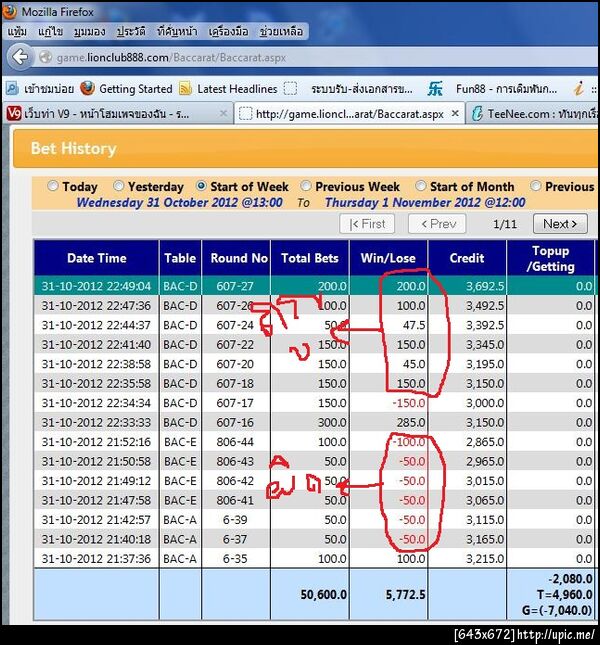Open the เครื่องมือ (Tools) menu
Screen dimensions: 600x645
pos(228,32)
